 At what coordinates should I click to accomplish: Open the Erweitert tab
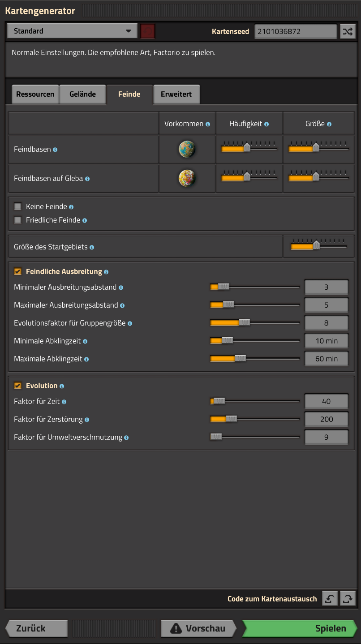point(176,94)
